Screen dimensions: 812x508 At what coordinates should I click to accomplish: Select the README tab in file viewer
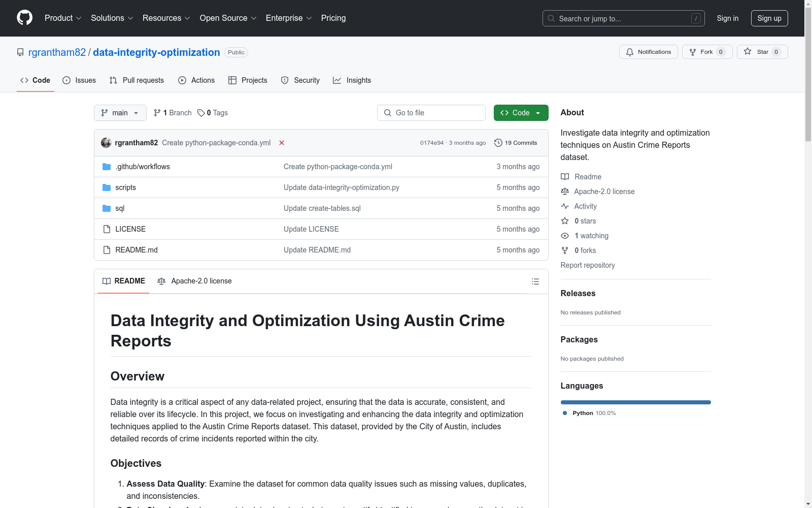pos(124,281)
